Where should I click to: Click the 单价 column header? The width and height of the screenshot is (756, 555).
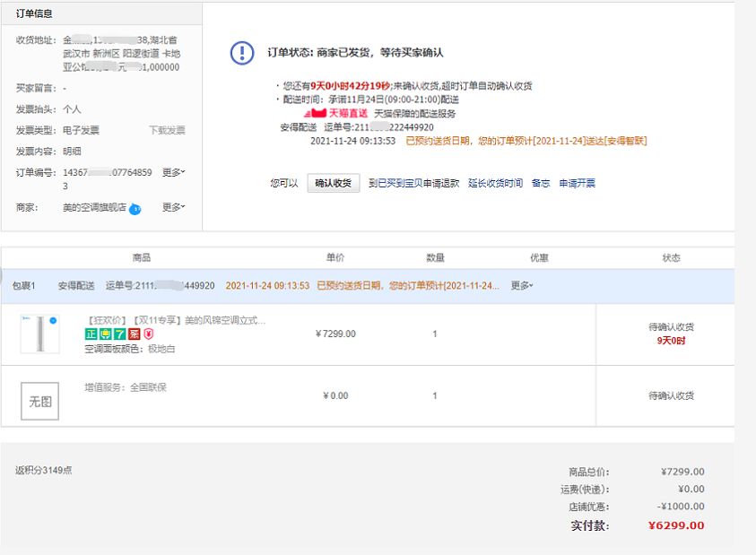[x=335, y=258]
